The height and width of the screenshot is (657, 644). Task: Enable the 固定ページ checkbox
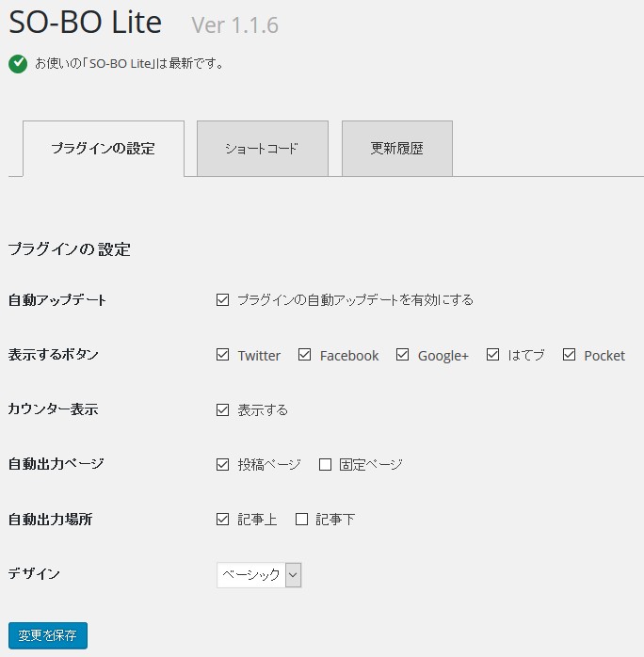tap(325, 464)
